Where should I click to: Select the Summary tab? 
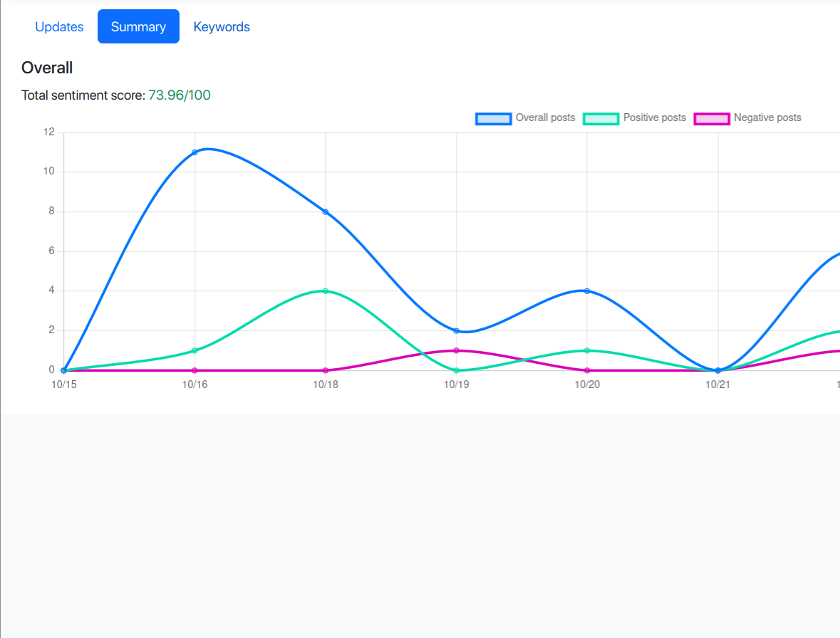(x=138, y=26)
